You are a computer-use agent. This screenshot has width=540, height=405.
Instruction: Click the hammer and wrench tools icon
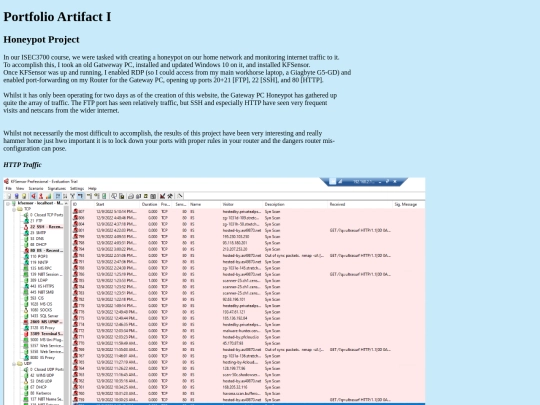(x=170, y=196)
